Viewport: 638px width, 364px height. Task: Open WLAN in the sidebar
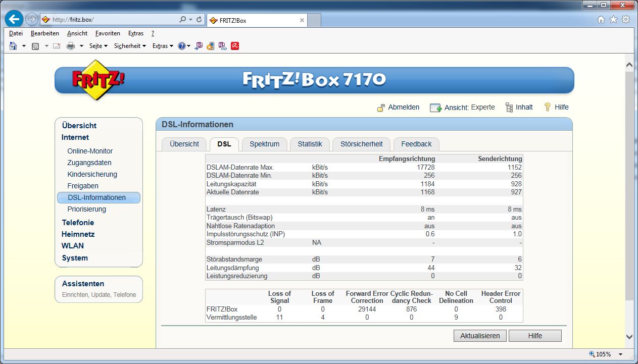(73, 246)
